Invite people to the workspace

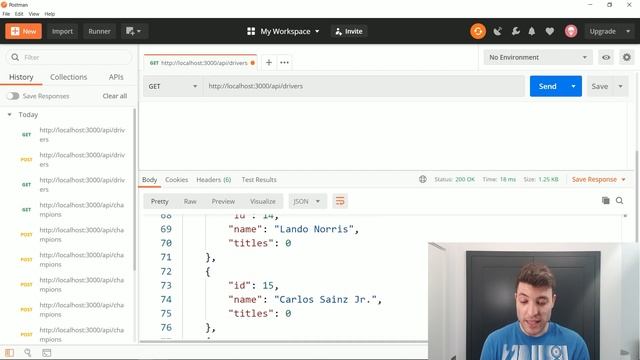349,31
